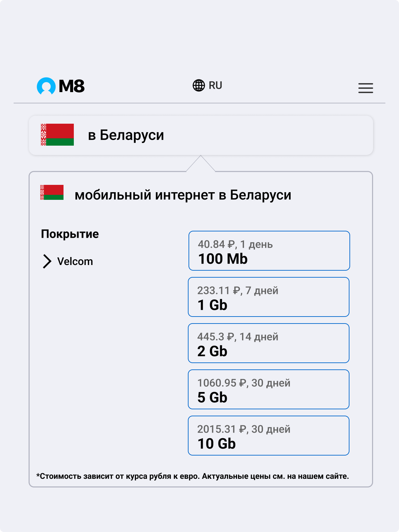The image size is (399, 532).
Task: Click the 40.84 ₽ price label
Action: point(216,244)
